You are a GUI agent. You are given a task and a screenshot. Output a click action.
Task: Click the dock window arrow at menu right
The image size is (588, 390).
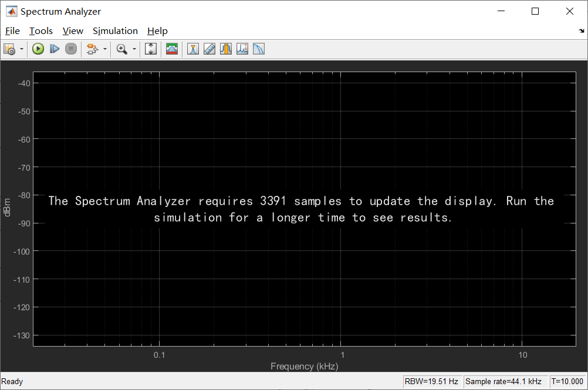click(x=581, y=30)
